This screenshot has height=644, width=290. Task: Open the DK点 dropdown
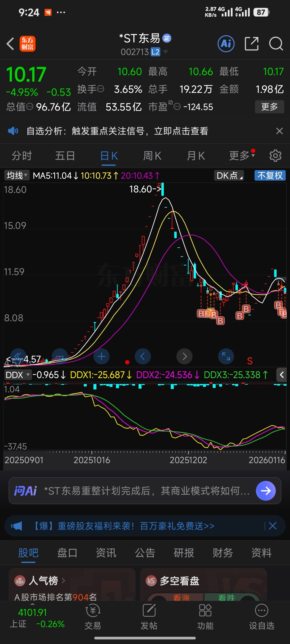point(229,176)
